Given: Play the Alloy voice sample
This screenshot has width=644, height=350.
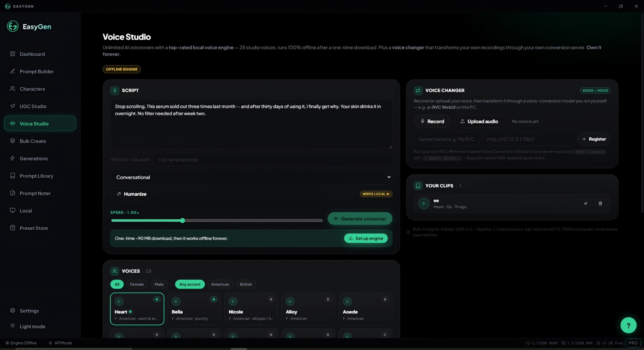Looking at the screenshot, I should coord(290,301).
